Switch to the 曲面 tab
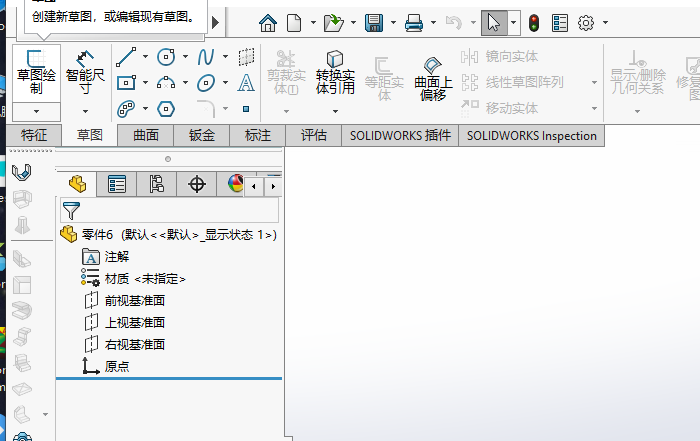The width and height of the screenshot is (700, 441). 146,135
